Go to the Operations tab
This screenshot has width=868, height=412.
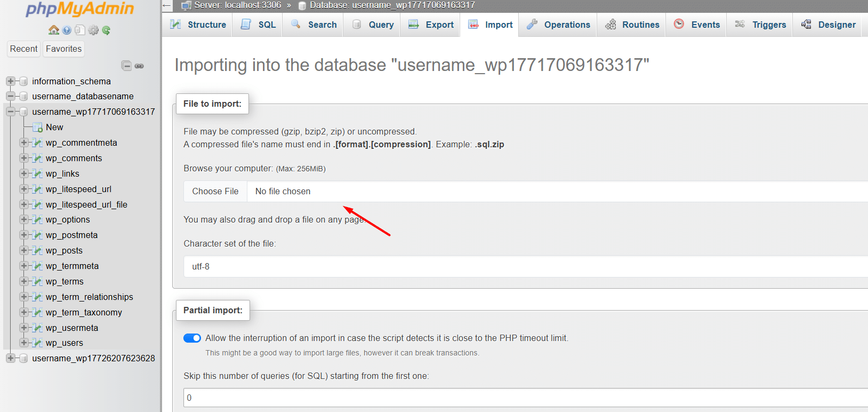pyautogui.click(x=558, y=25)
